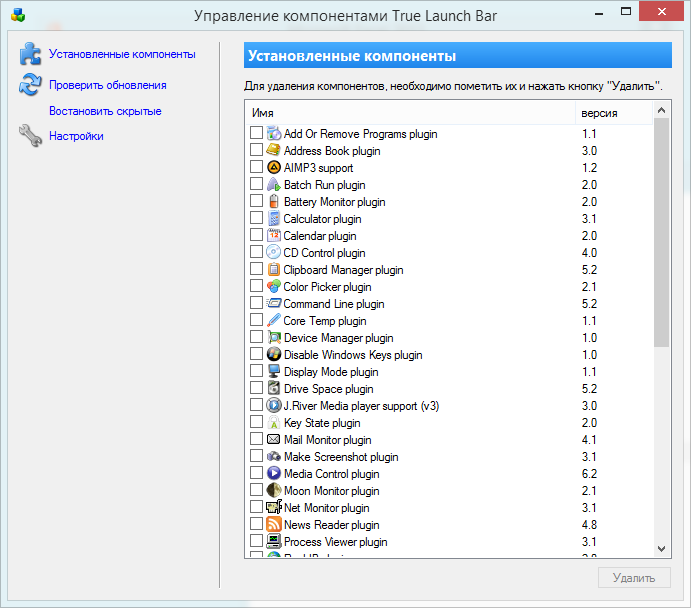Check the Add Or Remove Programs plugin checkbox
This screenshot has height=608, width=691.
click(257, 134)
